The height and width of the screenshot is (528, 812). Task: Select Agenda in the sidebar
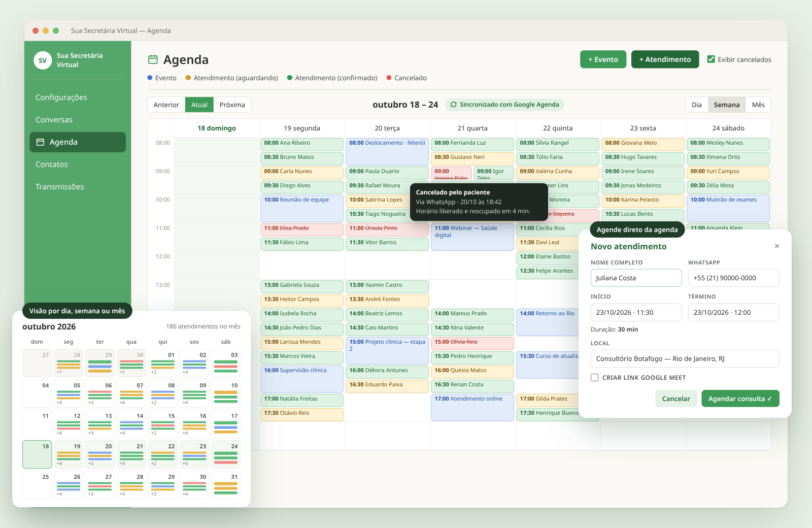click(78, 142)
